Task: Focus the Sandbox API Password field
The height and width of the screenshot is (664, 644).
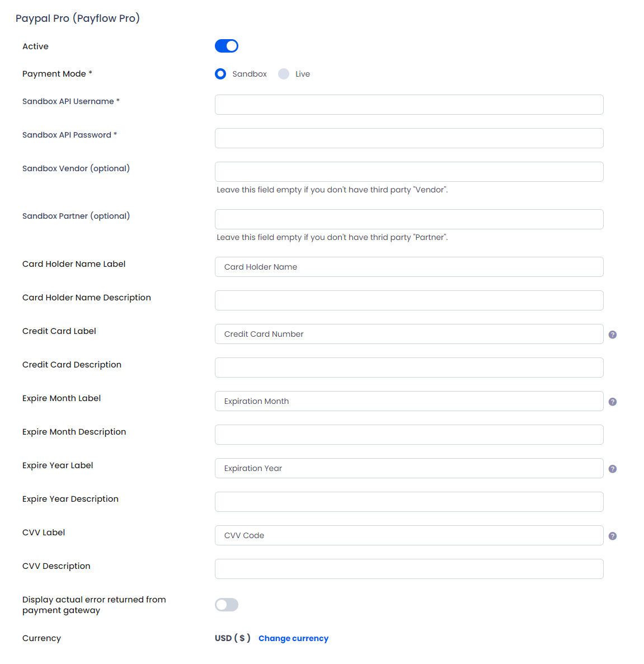Action: (409, 138)
